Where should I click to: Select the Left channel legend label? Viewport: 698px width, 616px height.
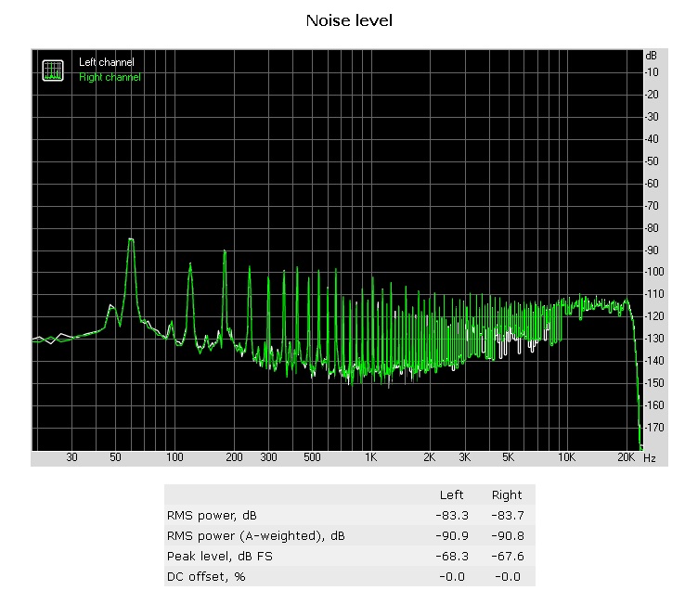[106, 62]
